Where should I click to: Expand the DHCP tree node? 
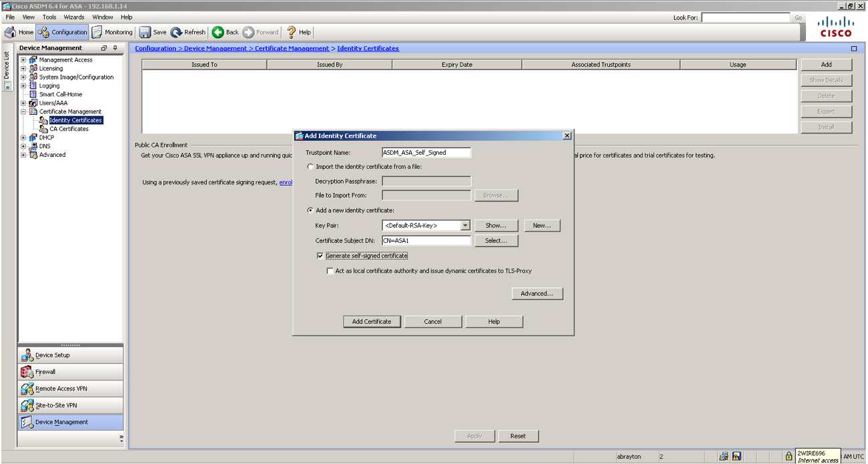pyautogui.click(x=22, y=137)
